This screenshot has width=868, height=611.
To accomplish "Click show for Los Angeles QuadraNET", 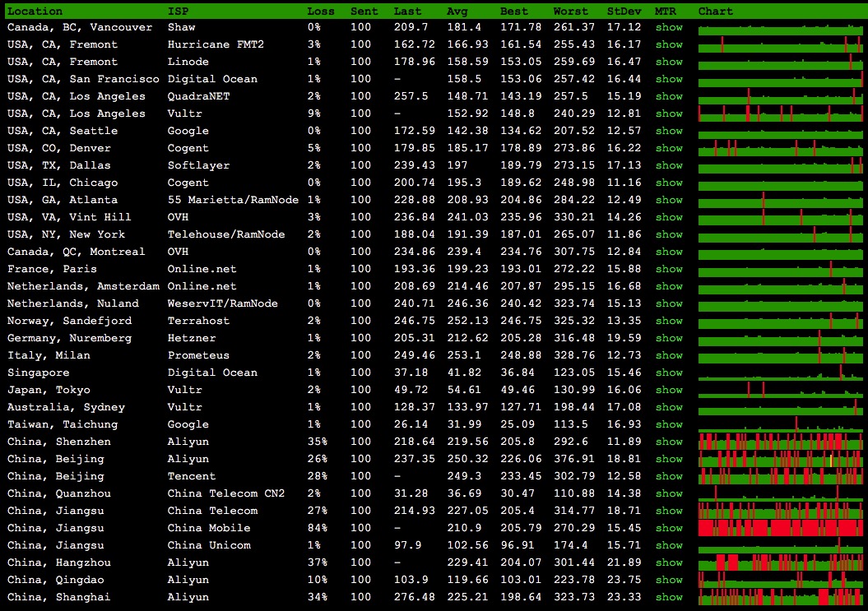I will pyautogui.click(x=669, y=96).
